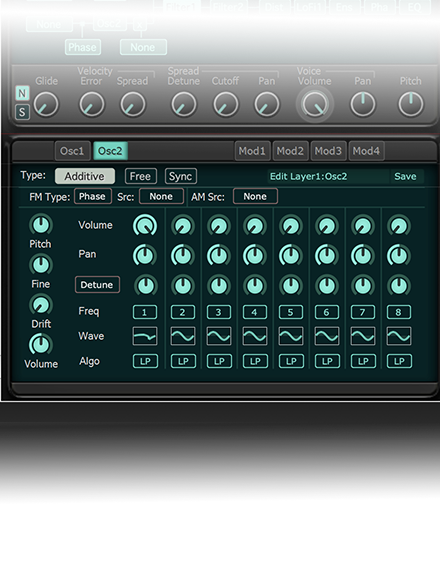This screenshot has height=586, width=440.
Task: Click the Glide knob
Action: pos(46,105)
